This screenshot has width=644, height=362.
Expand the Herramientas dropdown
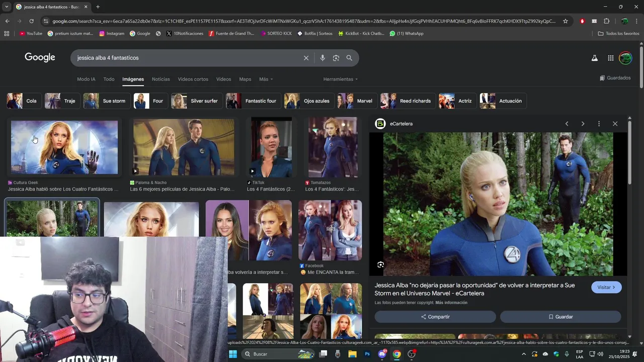pyautogui.click(x=341, y=79)
